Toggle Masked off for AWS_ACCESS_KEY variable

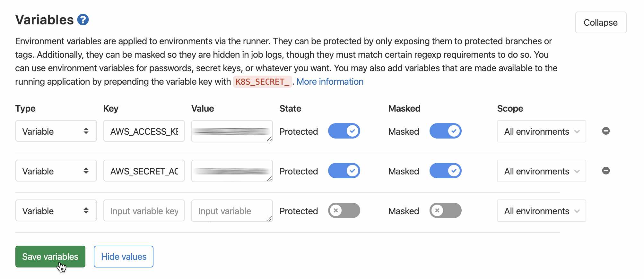[x=445, y=131]
